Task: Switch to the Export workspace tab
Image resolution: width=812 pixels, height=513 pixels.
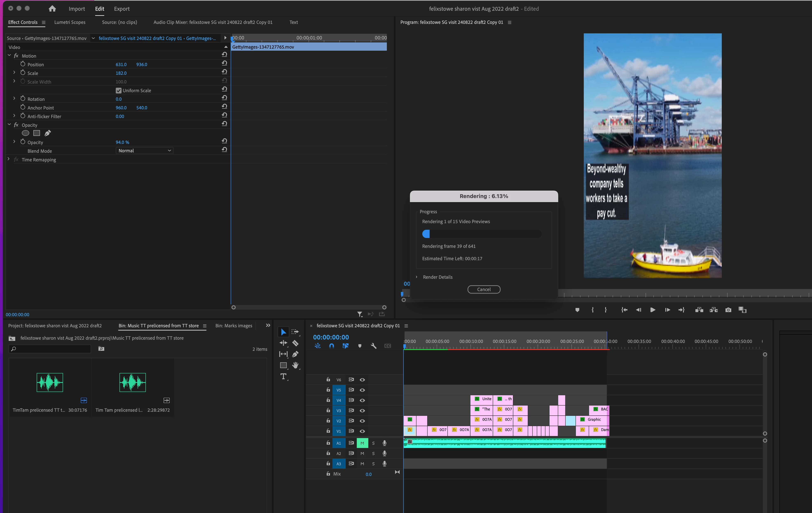Action: pyautogui.click(x=121, y=9)
